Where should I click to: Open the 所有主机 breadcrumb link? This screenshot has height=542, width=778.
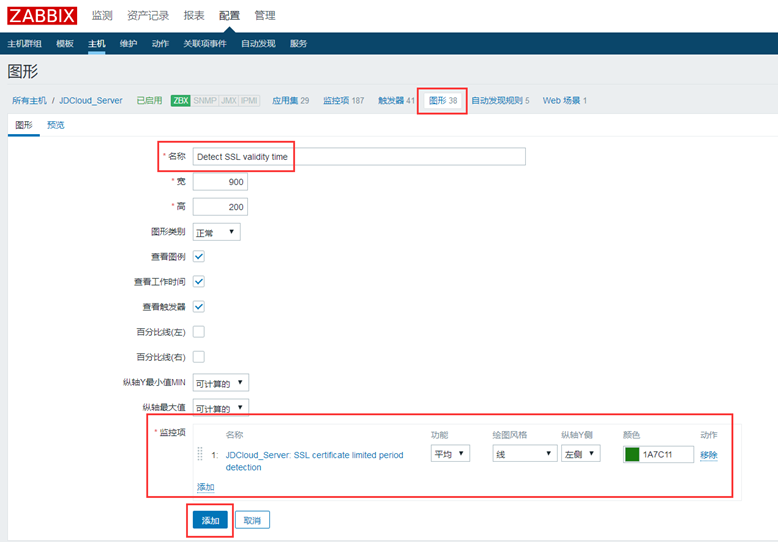click(29, 101)
